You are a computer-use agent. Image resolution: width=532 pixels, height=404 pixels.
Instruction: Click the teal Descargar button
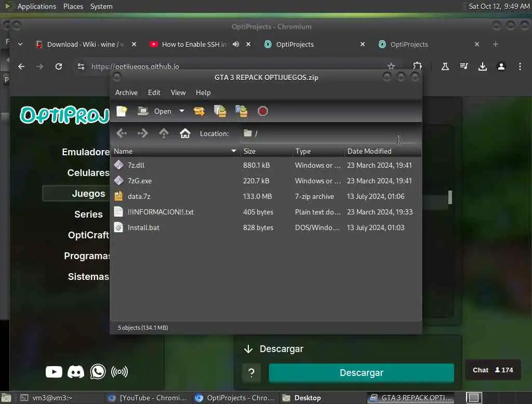tap(362, 373)
